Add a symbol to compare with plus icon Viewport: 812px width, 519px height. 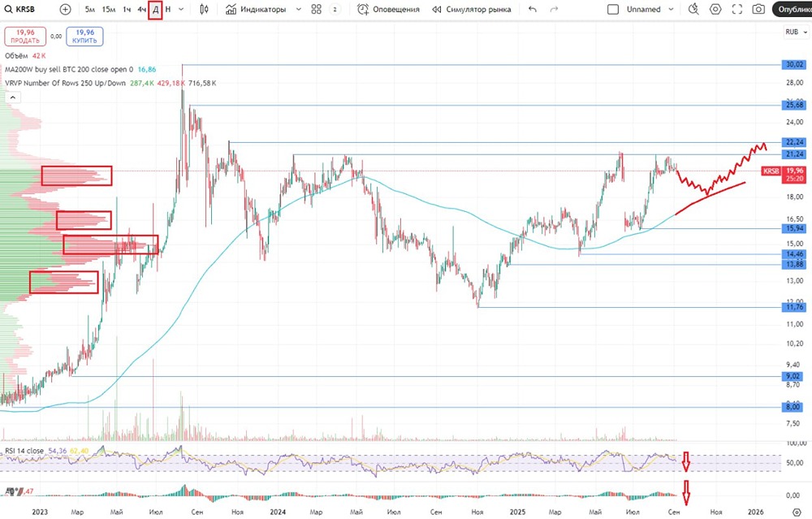[x=65, y=9]
